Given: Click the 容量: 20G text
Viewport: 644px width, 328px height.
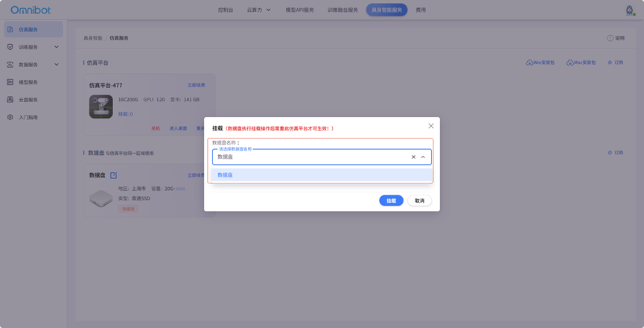Looking at the screenshot, I should click(162, 189).
